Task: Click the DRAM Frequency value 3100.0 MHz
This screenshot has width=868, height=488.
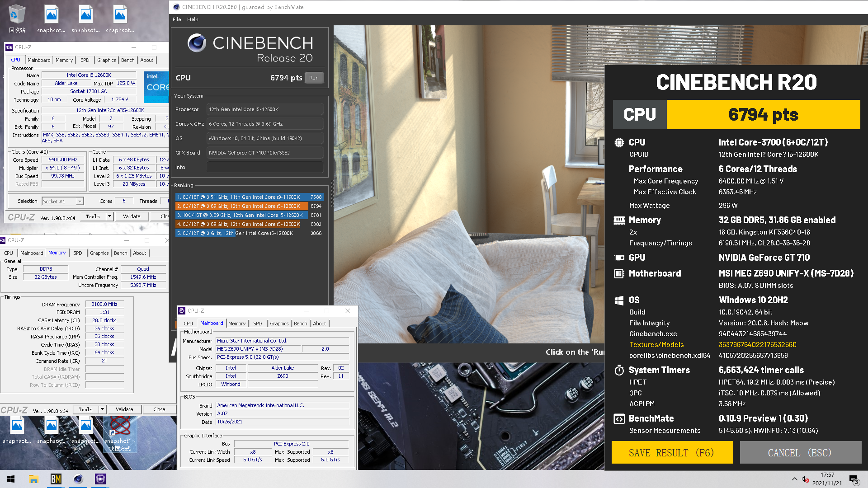Action: click(104, 305)
